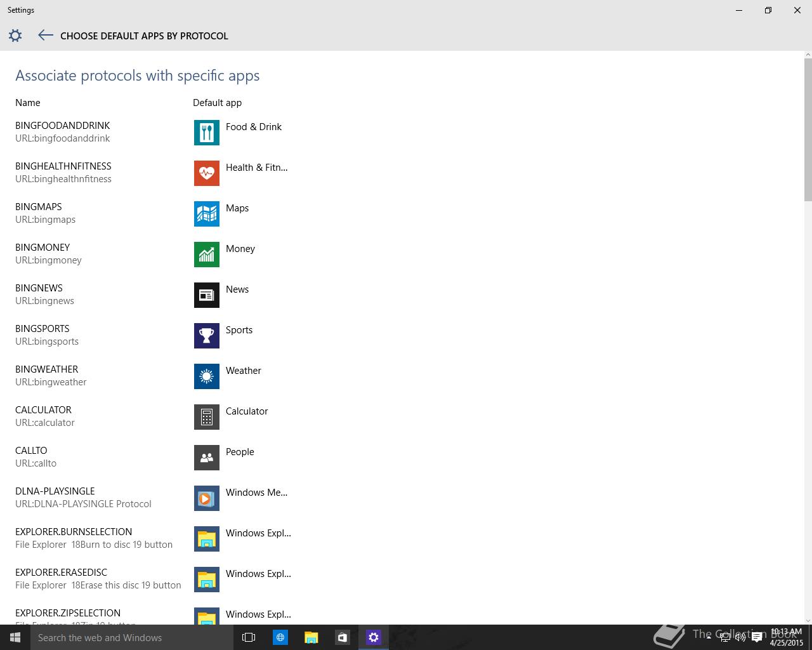The height and width of the screenshot is (650, 812).
Task: Show hidden tray icons arrow
Action: tap(709, 637)
